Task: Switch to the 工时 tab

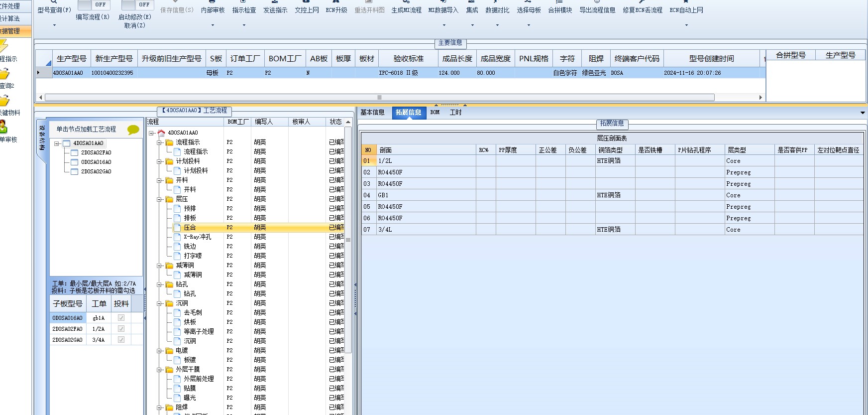Action: pos(455,113)
